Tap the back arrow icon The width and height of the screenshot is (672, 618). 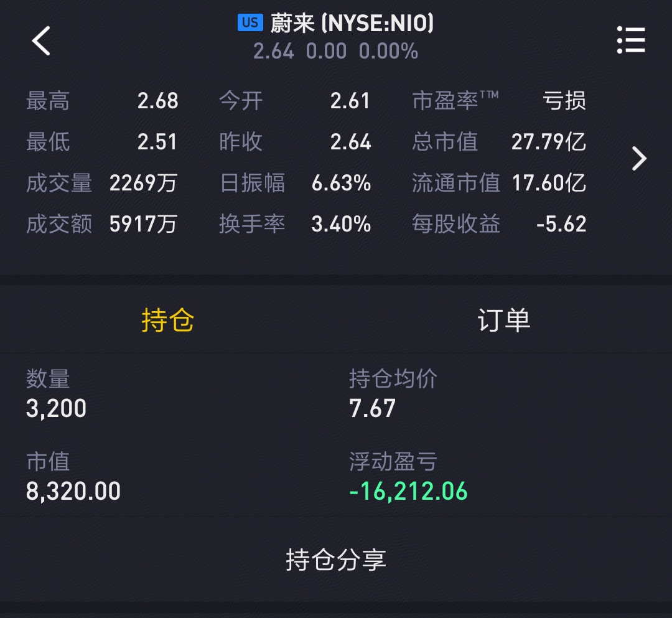[x=41, y=40]
